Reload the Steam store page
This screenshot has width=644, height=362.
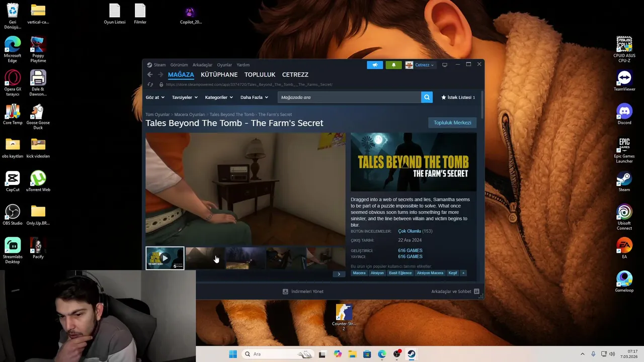(150, 84)
